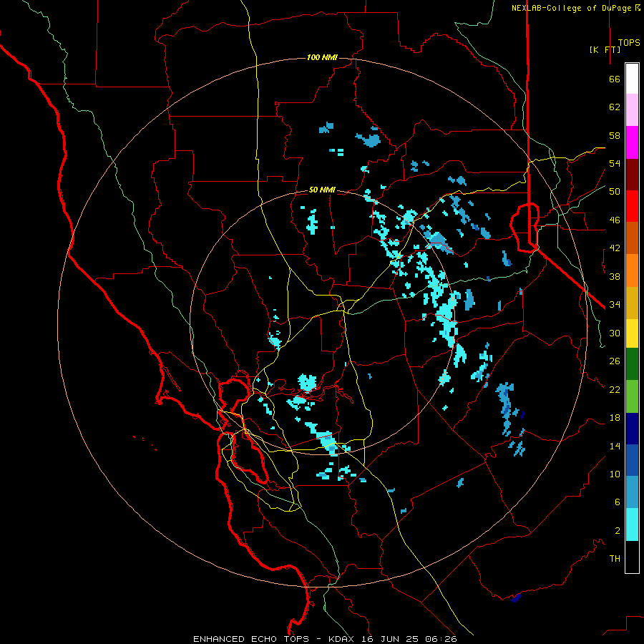
Task: Click the "42" value on the scale
Action: point(615,248)
